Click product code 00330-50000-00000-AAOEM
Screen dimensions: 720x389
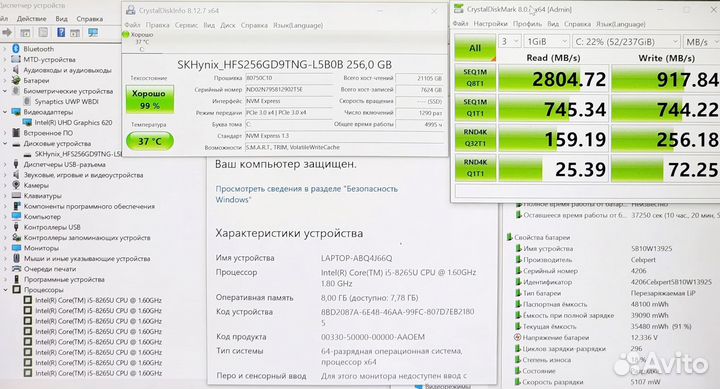coord(373,337)
